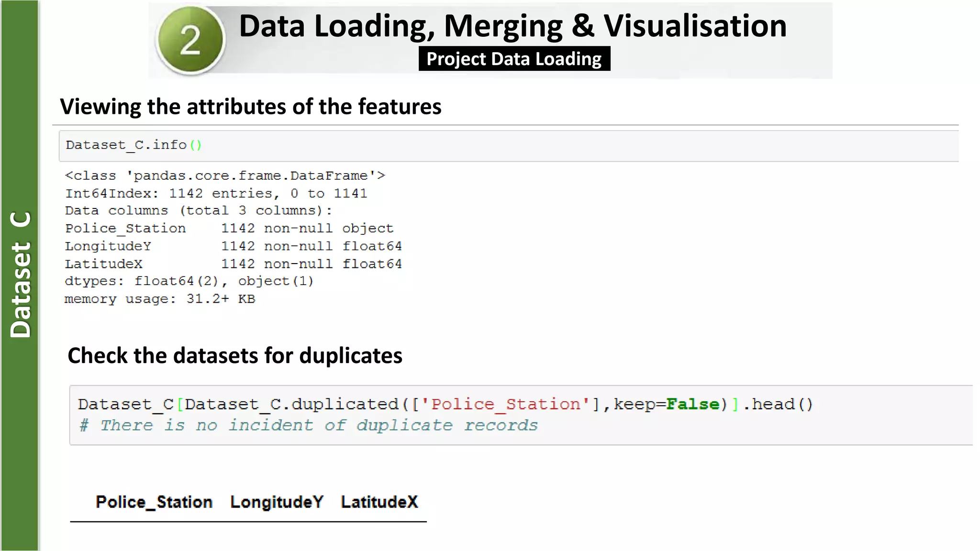Click the LatitudeX column header in table

379,502
